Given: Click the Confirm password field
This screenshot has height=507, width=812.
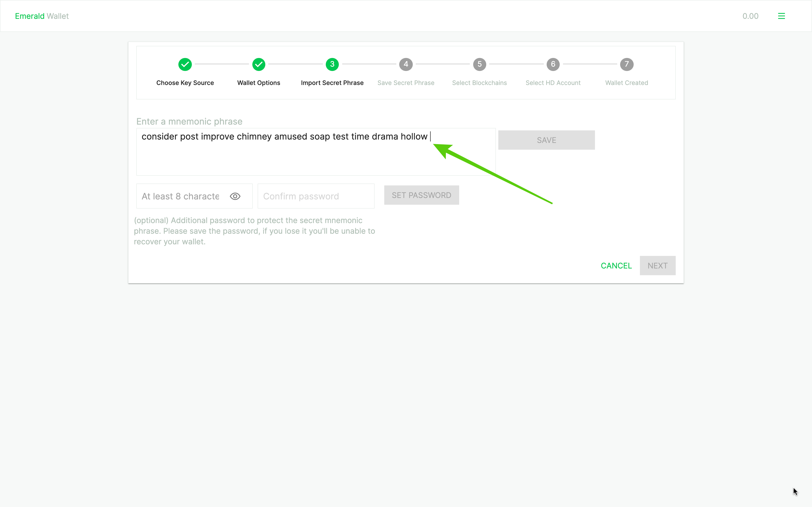Looking at the screenshot, I should 315,196.
